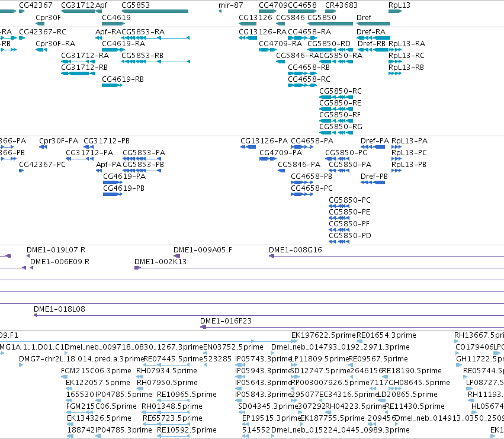Select transcript label CG5850-RD
Screen dimensions: 504x439
[329, 44]
